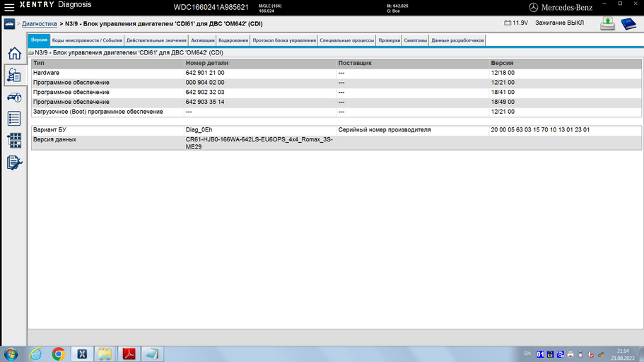Open the hamburger menu in XENTRY header
644x362 pixels.
click(x=9, y=7)
